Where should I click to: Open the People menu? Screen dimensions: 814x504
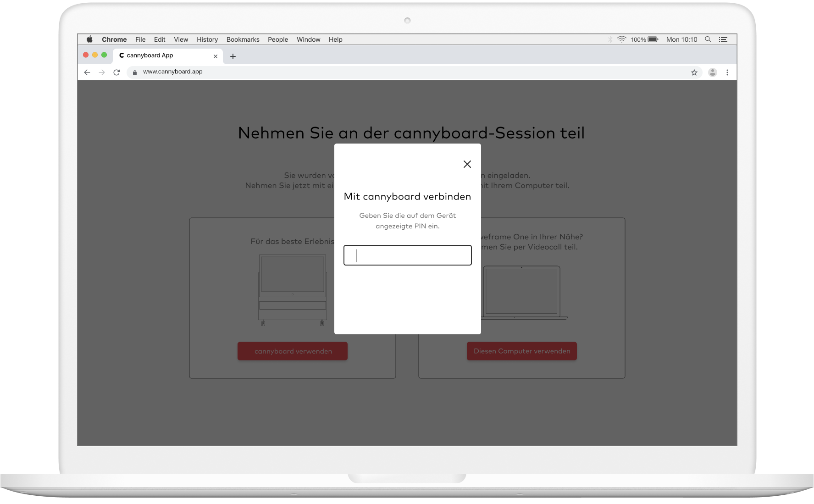(x=278, y=39)
